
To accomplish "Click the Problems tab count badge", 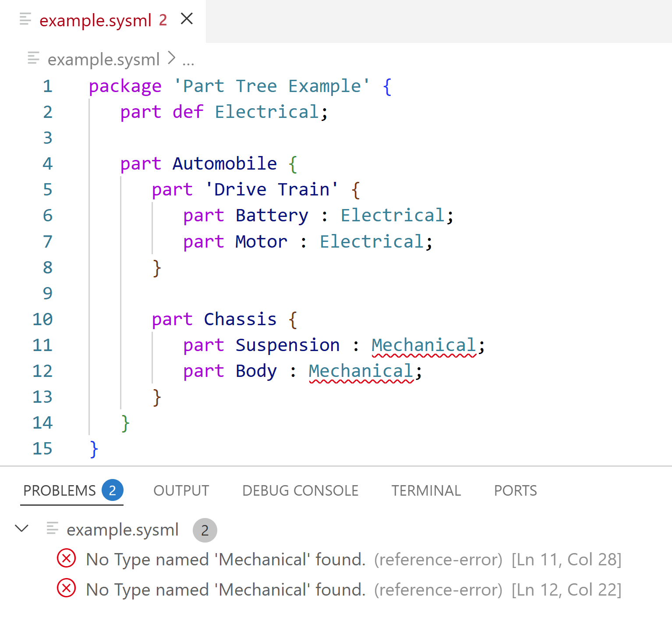I will pos(113,490).
